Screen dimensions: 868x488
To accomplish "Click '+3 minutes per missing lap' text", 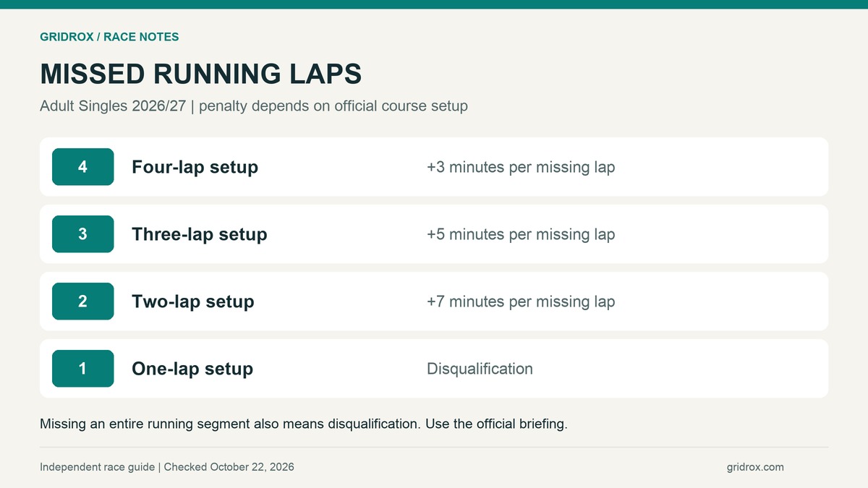I will [x=521, y=167].
